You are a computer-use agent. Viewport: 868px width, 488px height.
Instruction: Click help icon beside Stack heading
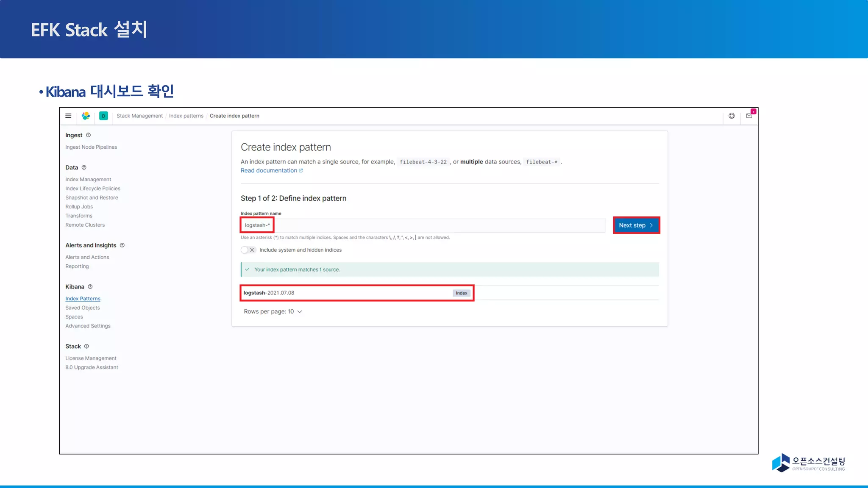click(86, 346)
